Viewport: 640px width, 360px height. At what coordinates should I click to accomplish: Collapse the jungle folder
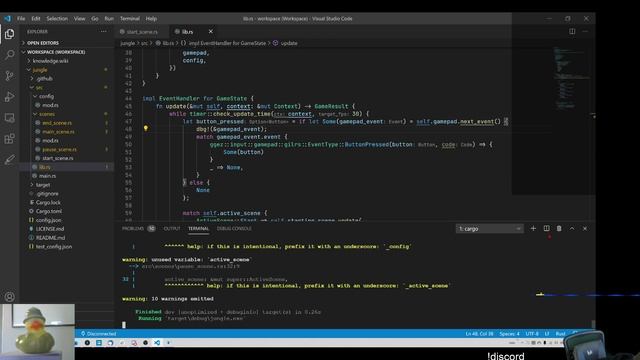click(40, 70)
